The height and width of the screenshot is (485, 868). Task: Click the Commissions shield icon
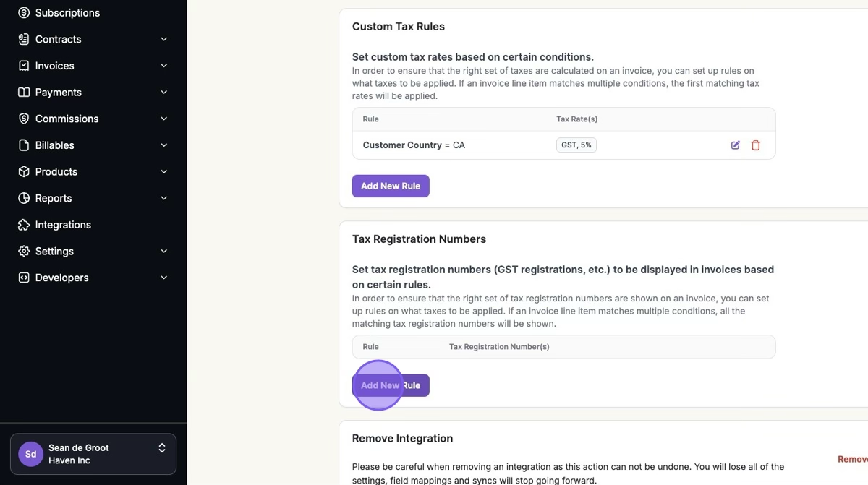[24, 119]
